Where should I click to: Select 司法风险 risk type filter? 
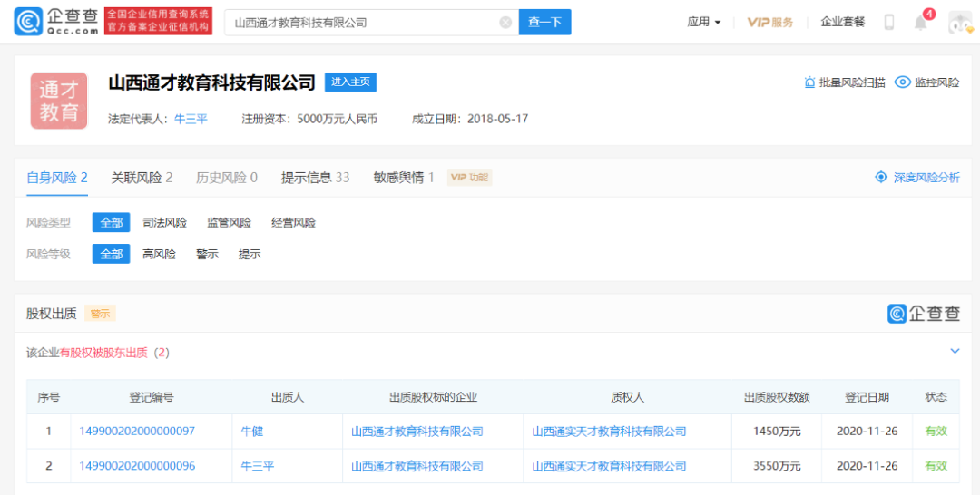coord(164,223)
